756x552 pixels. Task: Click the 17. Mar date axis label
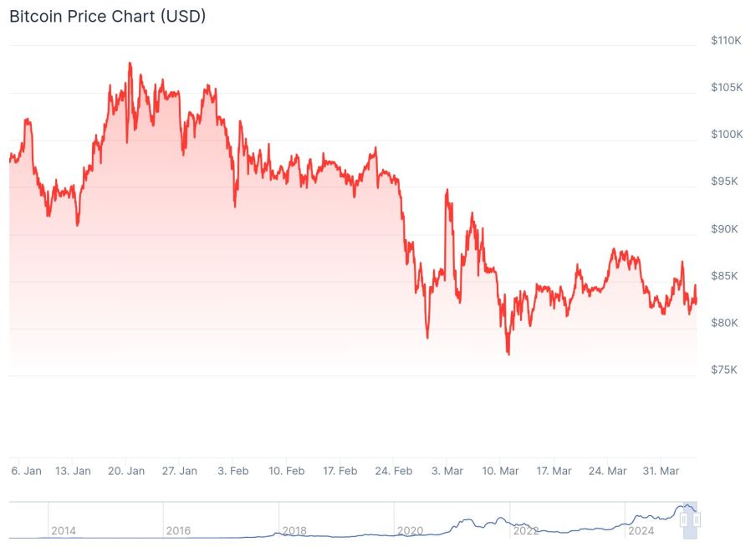[553, 471]
